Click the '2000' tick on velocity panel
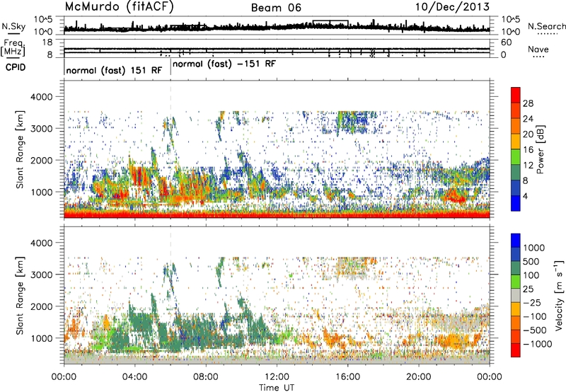Screen dimensions: 566x392 click(41, 306)
